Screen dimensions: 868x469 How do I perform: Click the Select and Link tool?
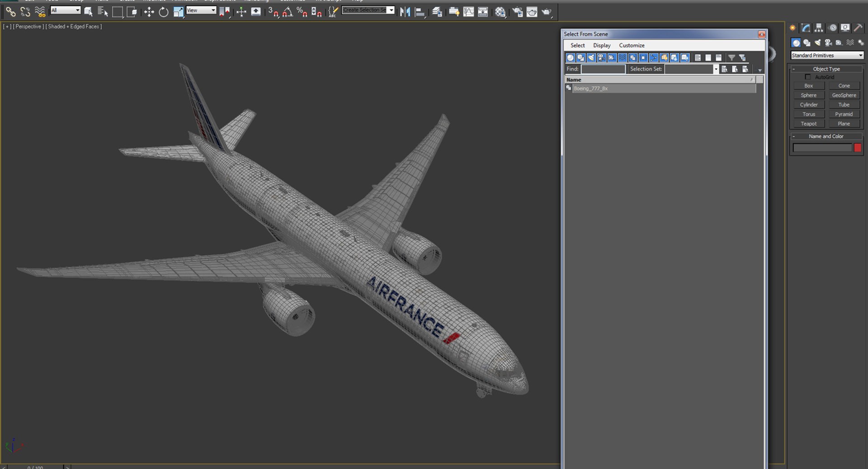[x=10, y=12]
